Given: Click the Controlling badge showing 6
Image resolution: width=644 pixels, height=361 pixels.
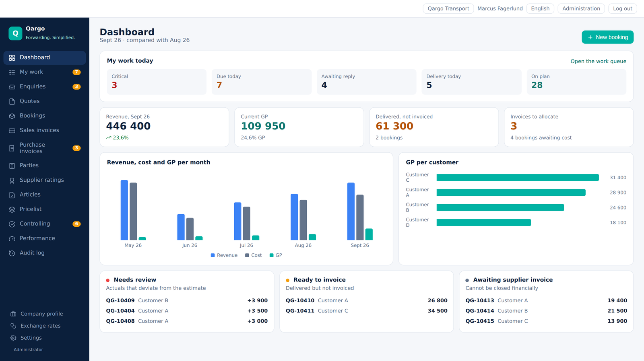Looking at the screenshot, I should click(x=76, y=224).
